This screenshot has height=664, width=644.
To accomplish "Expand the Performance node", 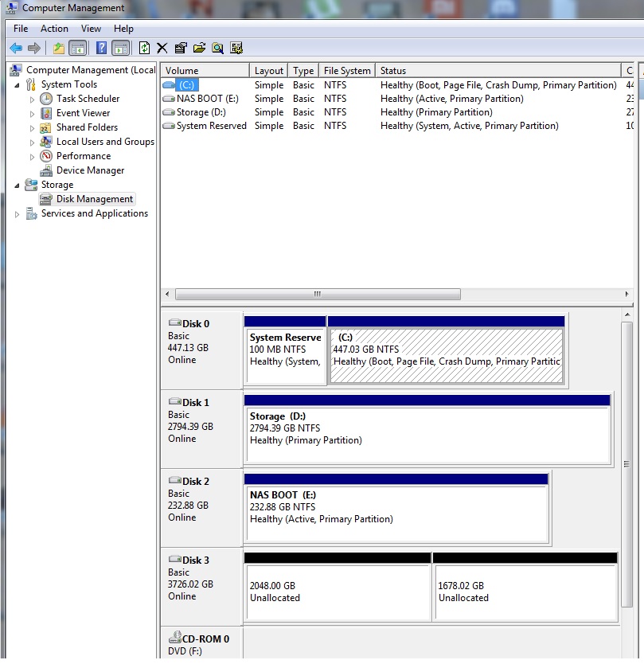I will [32, 157].
